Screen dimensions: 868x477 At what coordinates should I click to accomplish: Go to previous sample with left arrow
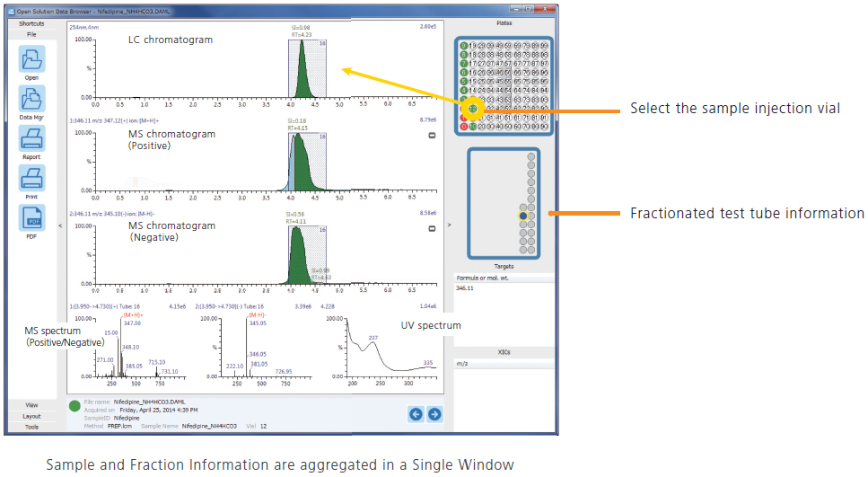pyautogui.click(x=416, y=413)
